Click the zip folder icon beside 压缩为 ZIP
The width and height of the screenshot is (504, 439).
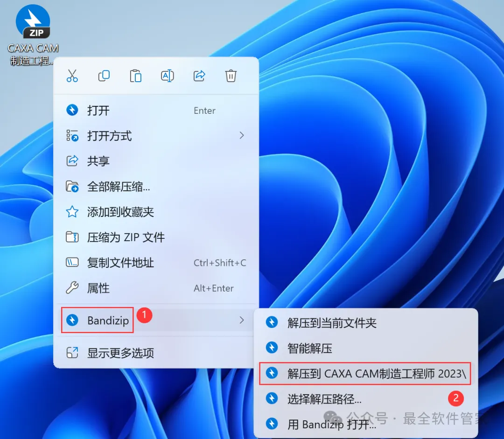[72, 237]
